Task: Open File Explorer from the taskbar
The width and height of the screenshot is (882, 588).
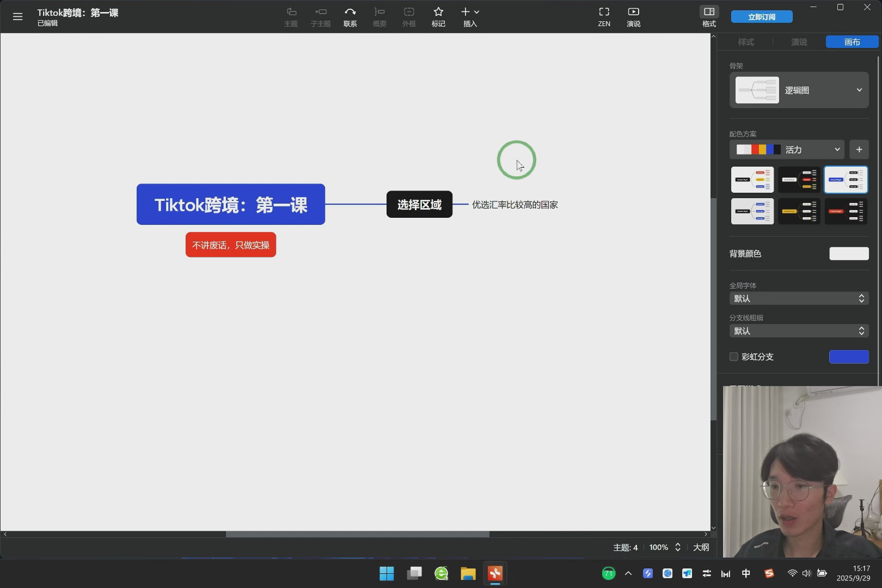Action: pyautogui.click(x=468, y=573)
